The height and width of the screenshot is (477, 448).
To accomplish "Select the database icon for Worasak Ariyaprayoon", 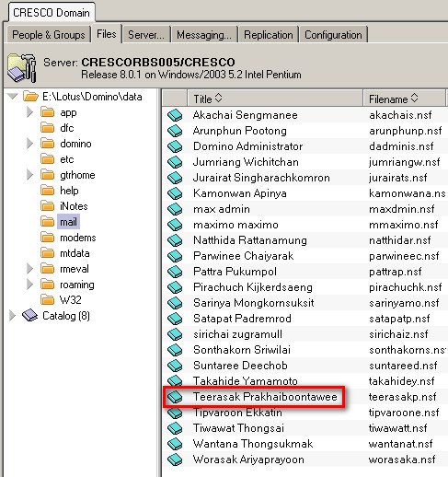I will (175, 460).
